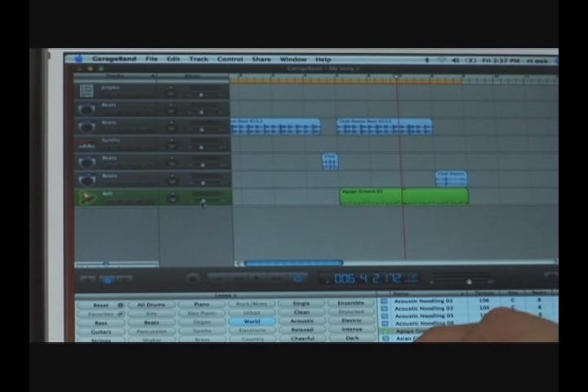
Task: Open the Window menu
Action: 293,60
